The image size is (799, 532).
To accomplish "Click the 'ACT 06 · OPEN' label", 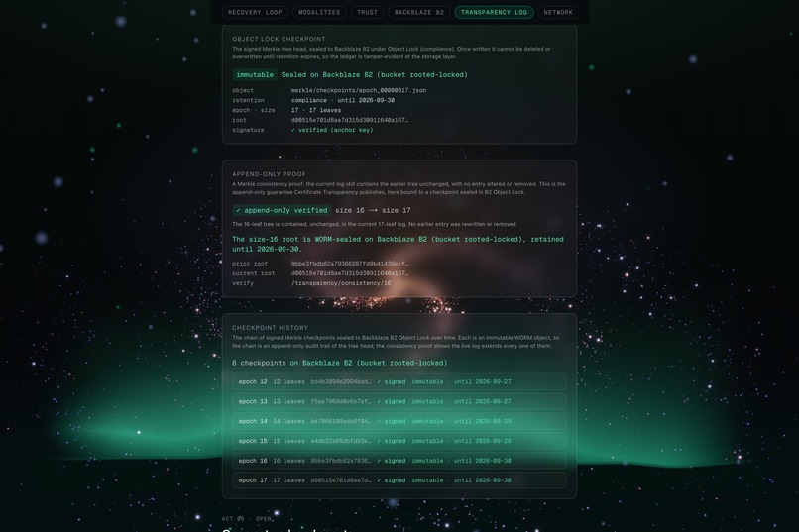I will point(247,519).
